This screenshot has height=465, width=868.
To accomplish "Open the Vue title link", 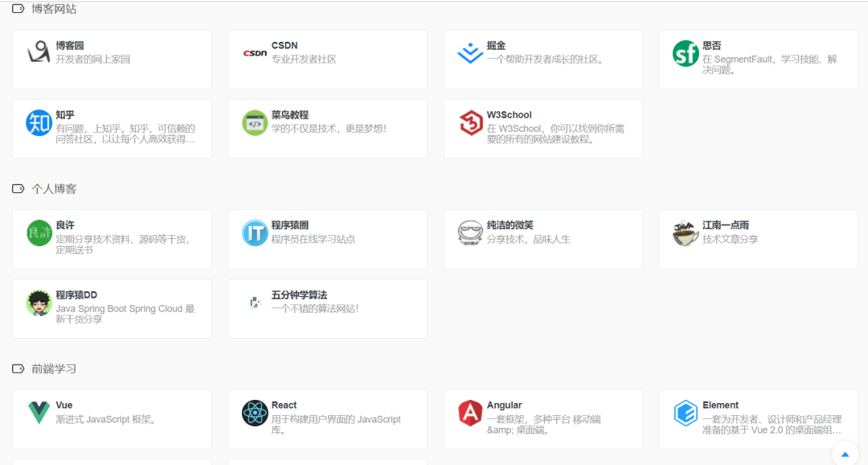I will tap(64, 405).
